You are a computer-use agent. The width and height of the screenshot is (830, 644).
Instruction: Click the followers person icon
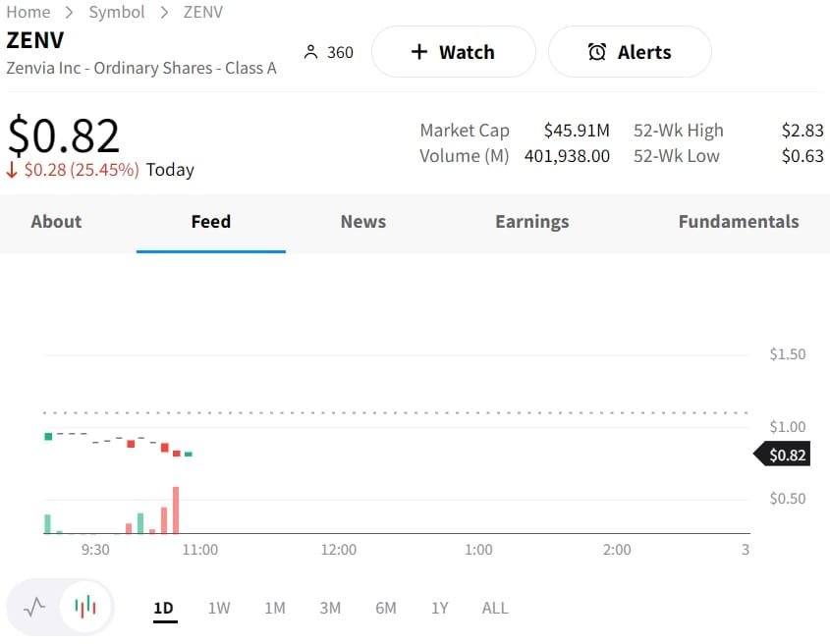[311, 52]
